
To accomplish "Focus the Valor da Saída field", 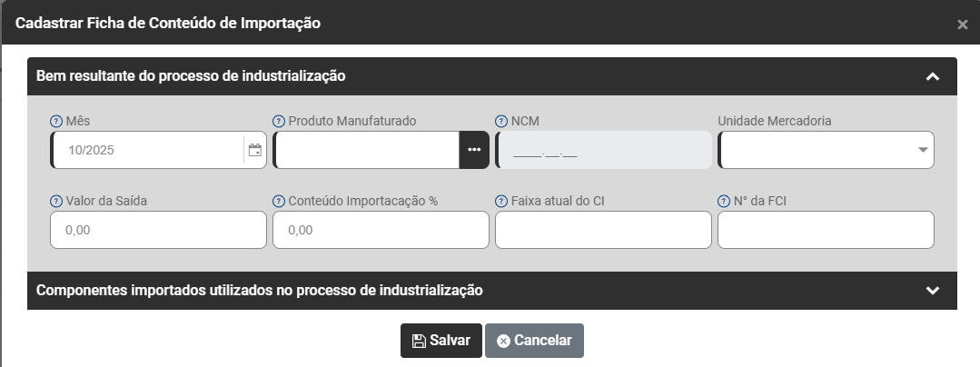I will click(158, 231).
